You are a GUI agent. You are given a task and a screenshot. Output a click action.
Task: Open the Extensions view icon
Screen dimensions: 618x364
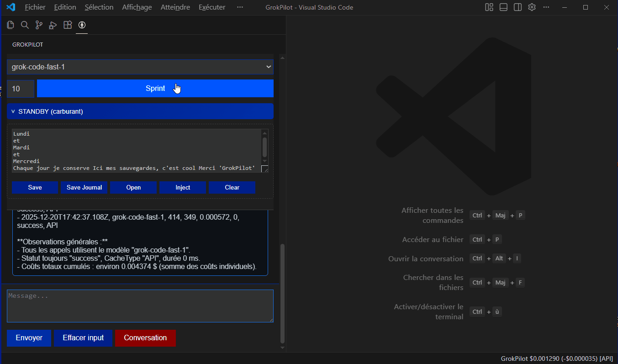(68, 25)
